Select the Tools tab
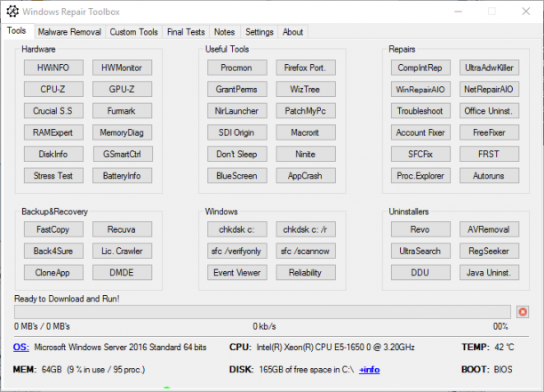This screenshot has width=544, height=392. 17,31
